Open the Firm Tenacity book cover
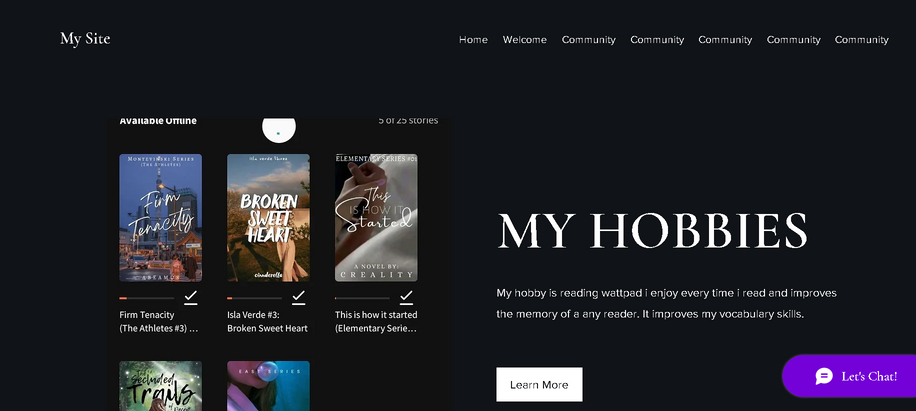The height and width of the screenshot is (411, 916). pyautogui.click(x=160, y=217)
